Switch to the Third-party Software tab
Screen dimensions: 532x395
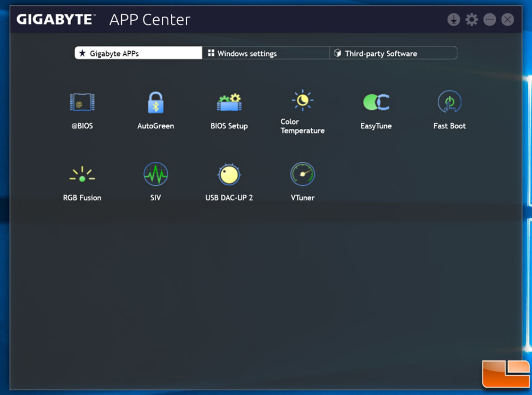click(394, 53)
